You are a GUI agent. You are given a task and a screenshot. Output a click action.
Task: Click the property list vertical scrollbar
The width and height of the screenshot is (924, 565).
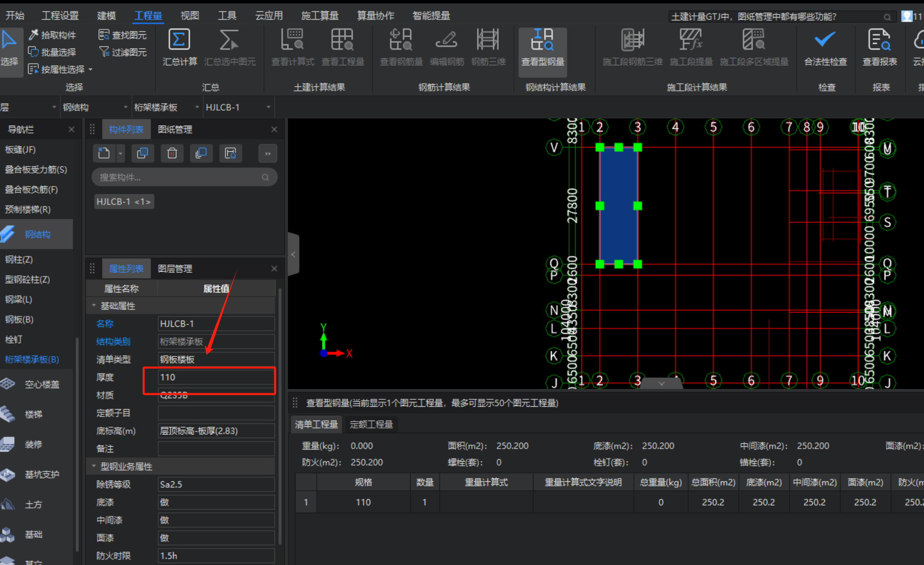pyautogui.click(x=280, y=416)
